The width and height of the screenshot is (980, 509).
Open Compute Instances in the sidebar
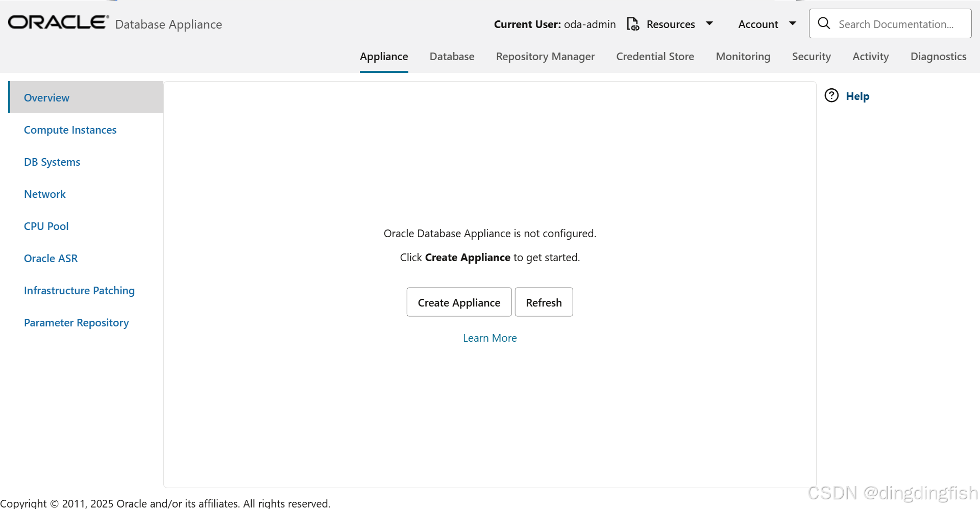click(70, 130)
